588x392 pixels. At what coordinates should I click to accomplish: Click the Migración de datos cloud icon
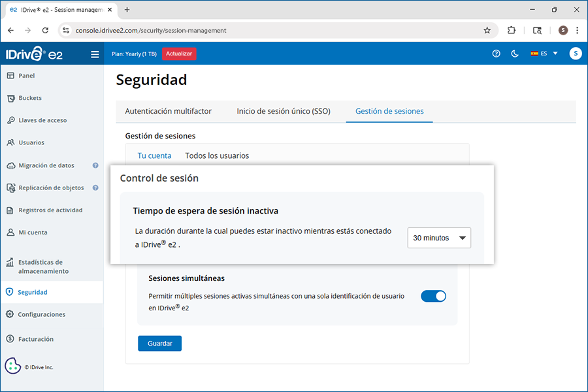(11, 165)
